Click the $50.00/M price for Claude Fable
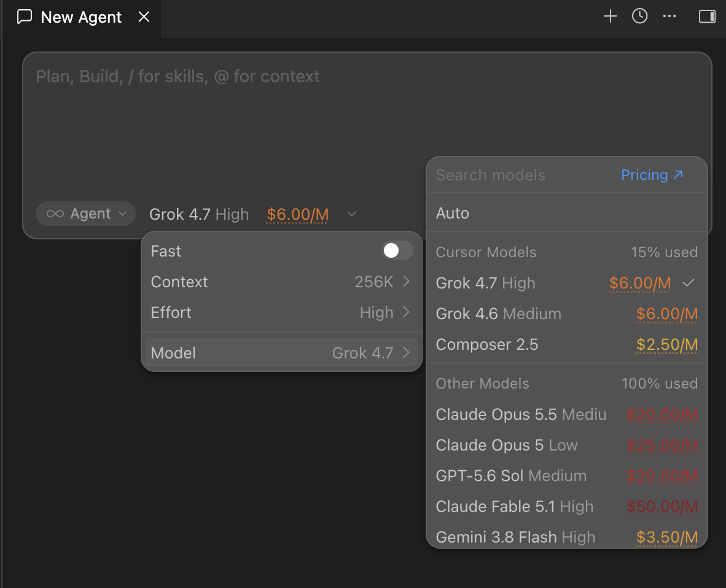 tap(662, 506)
